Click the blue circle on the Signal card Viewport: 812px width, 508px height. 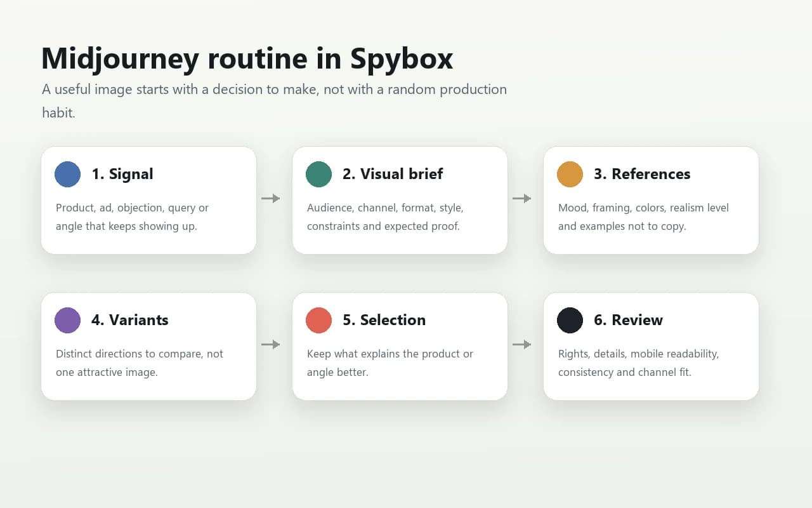click(67, 174)
